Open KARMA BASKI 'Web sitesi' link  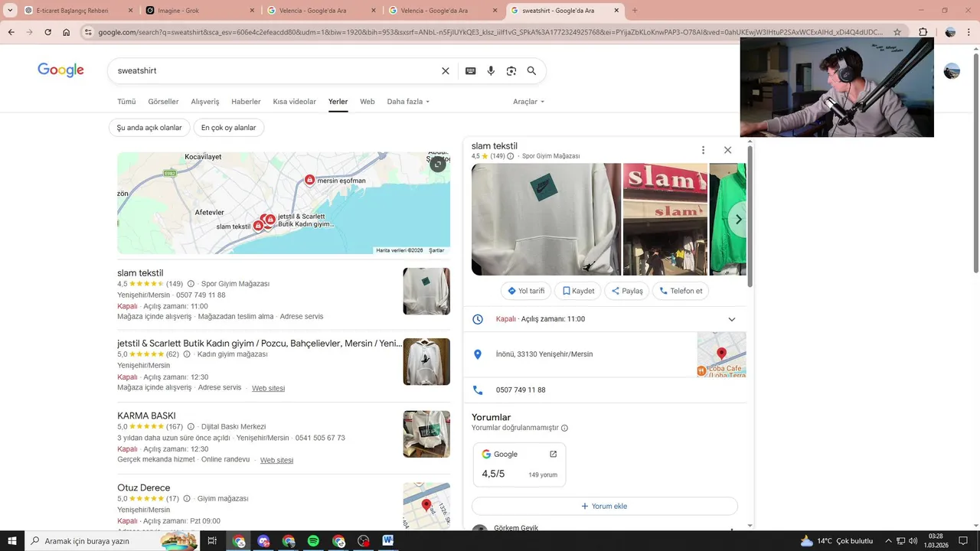pos(276,460)
